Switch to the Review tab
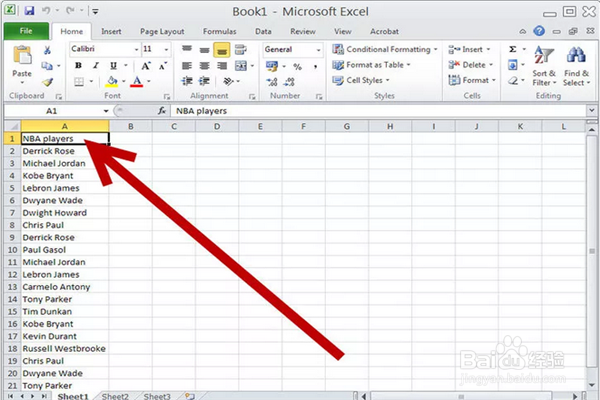 (303, 32)
